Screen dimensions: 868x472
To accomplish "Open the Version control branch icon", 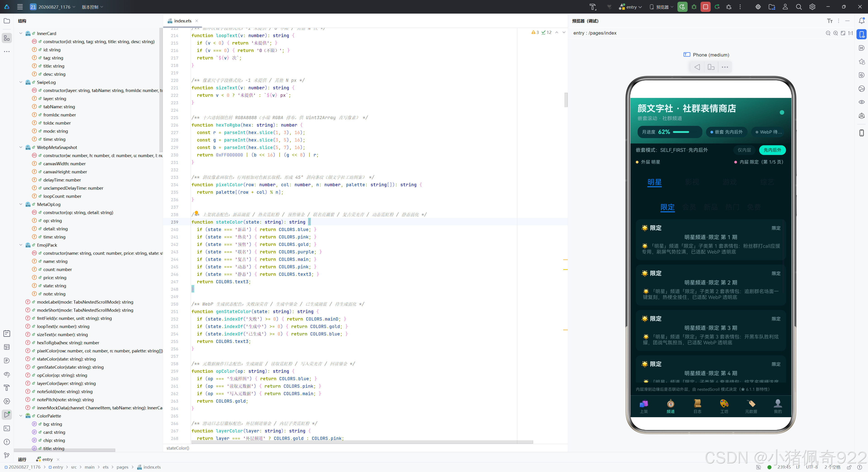I will [x=7, y=455].
